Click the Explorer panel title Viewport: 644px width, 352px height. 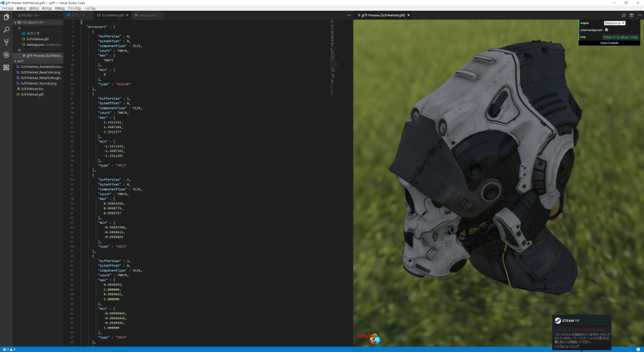(28, 15)
